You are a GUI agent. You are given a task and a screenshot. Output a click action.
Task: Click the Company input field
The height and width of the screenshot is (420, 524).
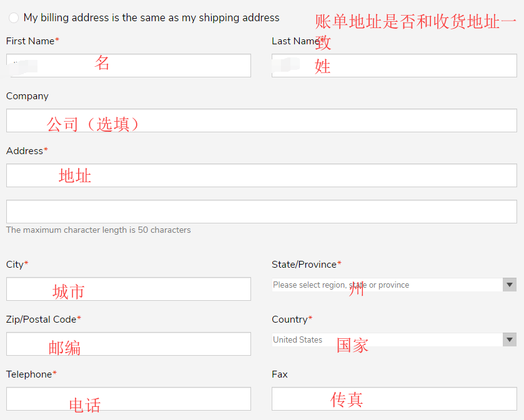point(262,120)
